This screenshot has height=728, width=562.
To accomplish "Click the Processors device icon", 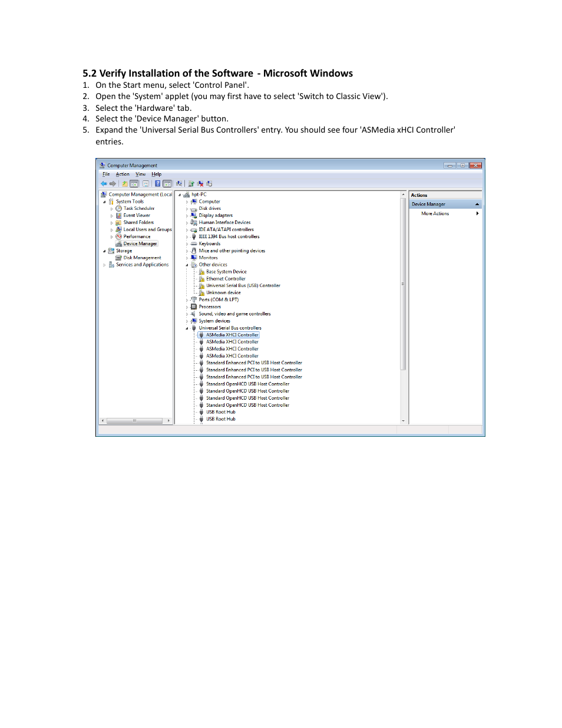I will pos(194,307).
